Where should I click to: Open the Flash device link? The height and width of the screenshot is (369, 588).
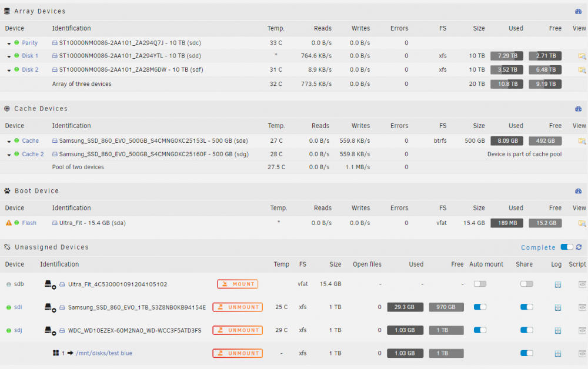click(29, 223)
